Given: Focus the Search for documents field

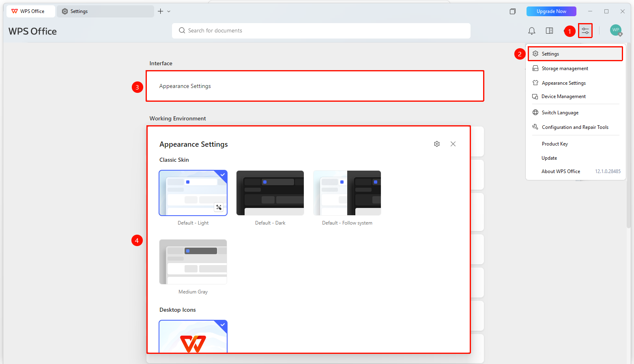Looking at the screenshot, I should [x=321, y=30].
